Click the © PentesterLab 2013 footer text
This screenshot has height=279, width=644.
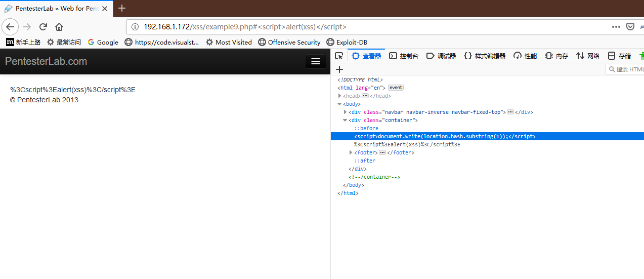[x=45, y=100]
